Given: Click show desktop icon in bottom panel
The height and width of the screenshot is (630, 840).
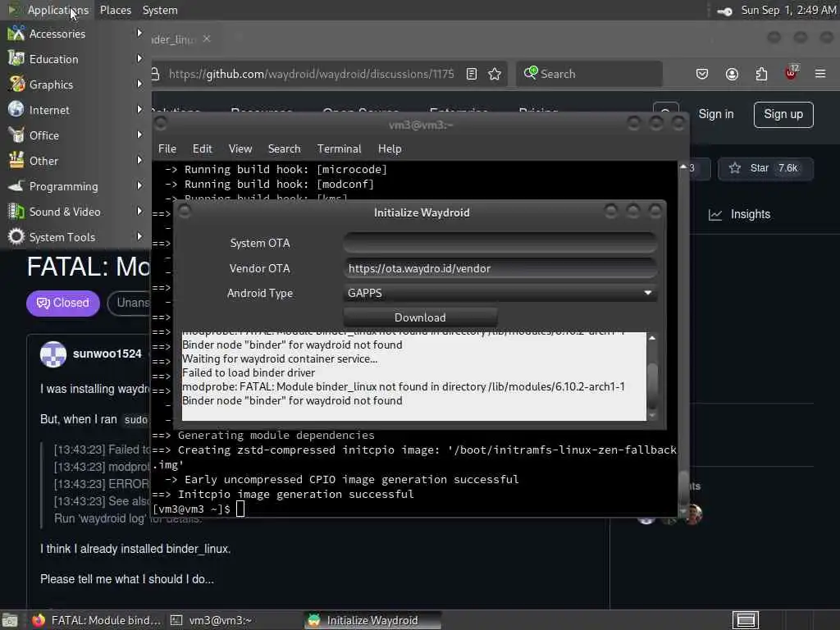Looking at the screenshot, I should tap(9, 620).
